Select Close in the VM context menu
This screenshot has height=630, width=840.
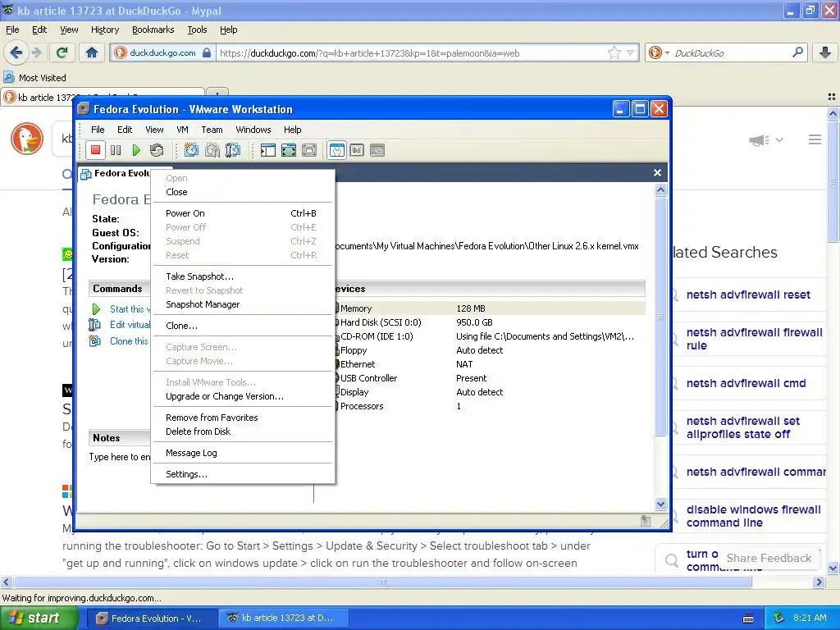[242, 192]
